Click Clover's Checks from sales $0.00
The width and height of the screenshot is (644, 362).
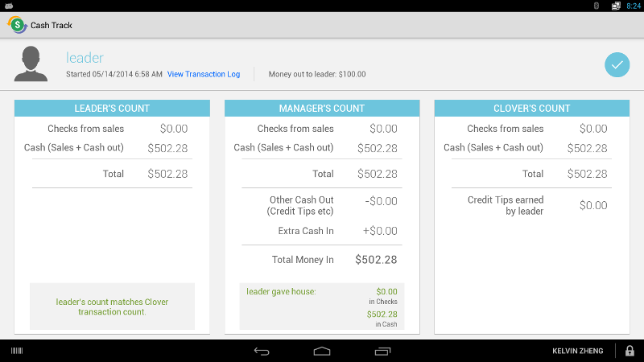(593, 129)
